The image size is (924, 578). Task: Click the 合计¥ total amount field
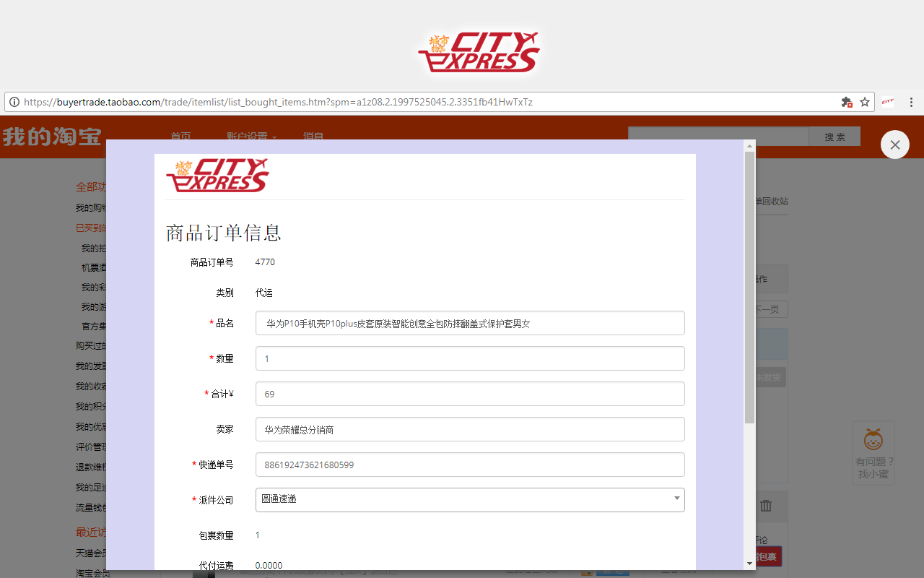coord(470,394)
